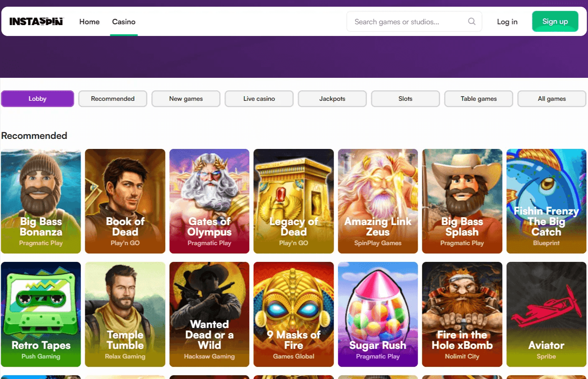Open the Live casino section
The image size is (588, 379).
click(259, 99)
